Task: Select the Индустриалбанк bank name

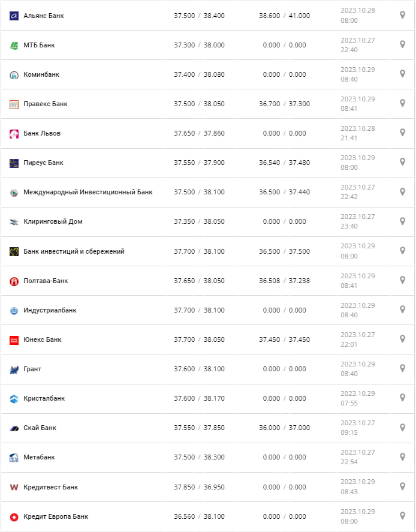Action: 50,311
